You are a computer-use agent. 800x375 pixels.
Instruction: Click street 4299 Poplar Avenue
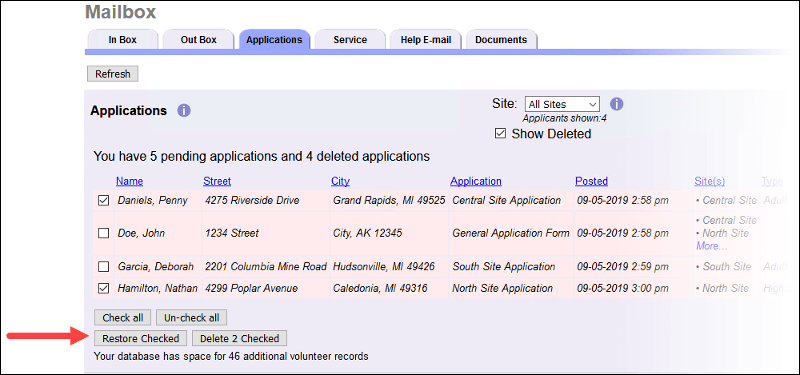pyautogui.click(x=251, y=288)
